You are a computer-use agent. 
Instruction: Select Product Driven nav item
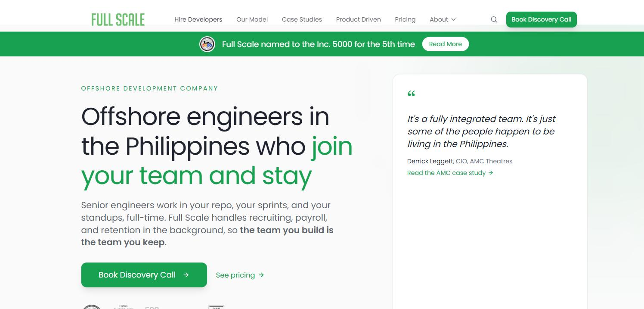point(359,19)
